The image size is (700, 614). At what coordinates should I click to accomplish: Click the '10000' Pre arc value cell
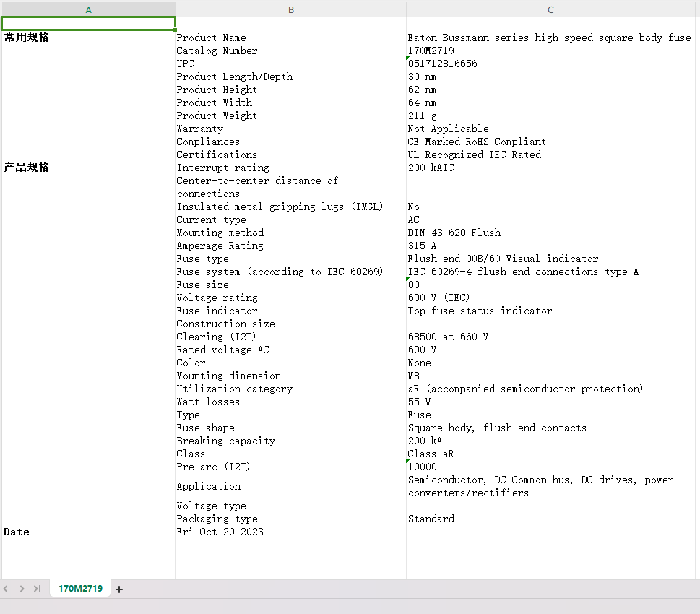551,466
